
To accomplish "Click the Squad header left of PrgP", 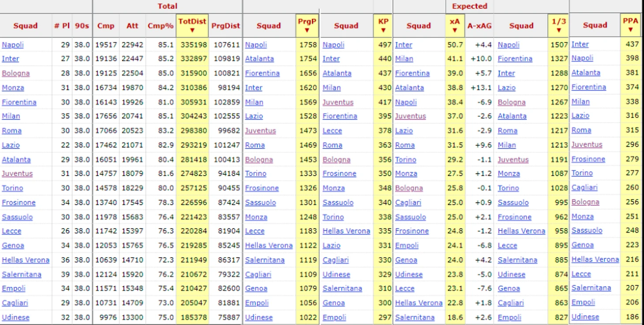I will (x=269, y=26).
